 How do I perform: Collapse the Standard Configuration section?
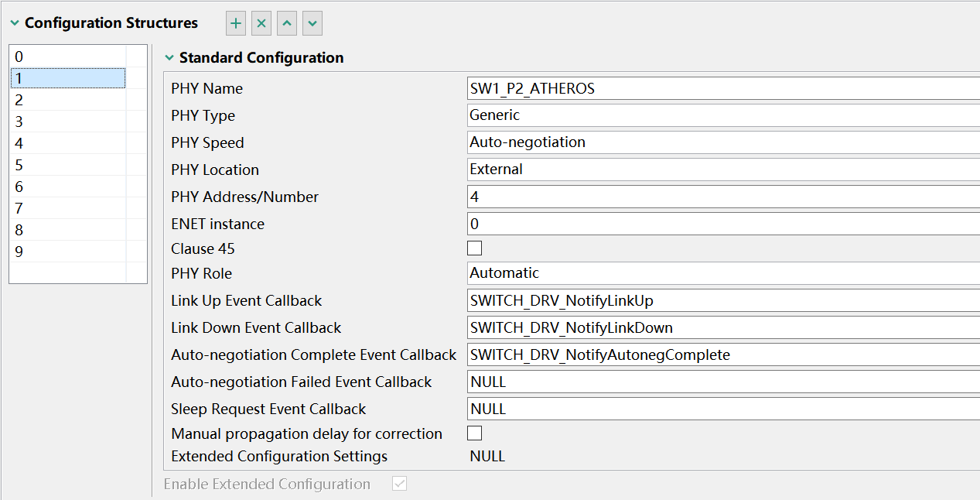click(x=169, y=57)
